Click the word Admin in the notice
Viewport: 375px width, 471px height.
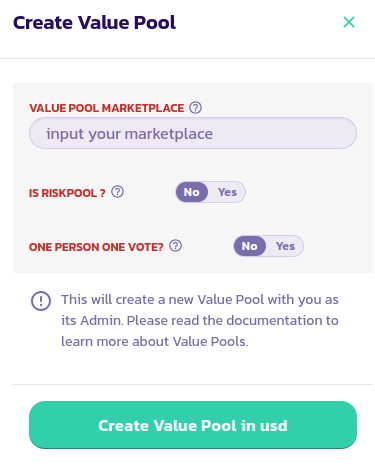coord(102,320)
